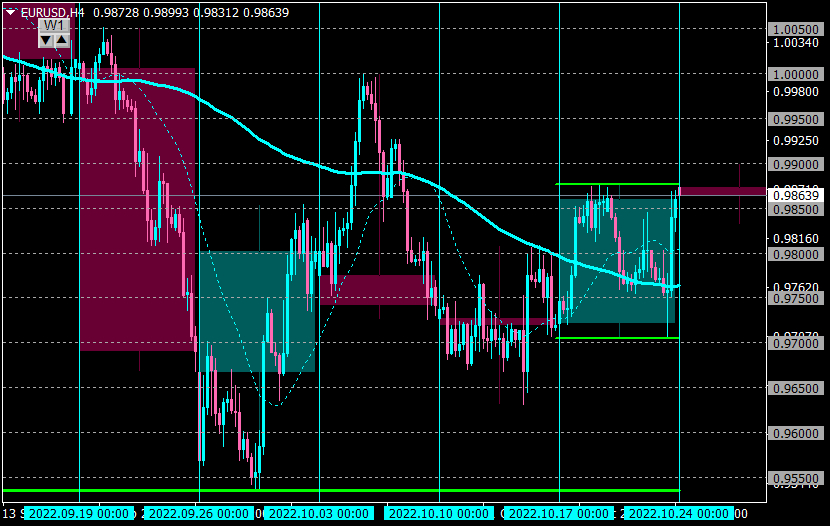This screenshot has width=830, height=526.
Task: Click the down arrow under W1
Action: click(x=47, y=40)
